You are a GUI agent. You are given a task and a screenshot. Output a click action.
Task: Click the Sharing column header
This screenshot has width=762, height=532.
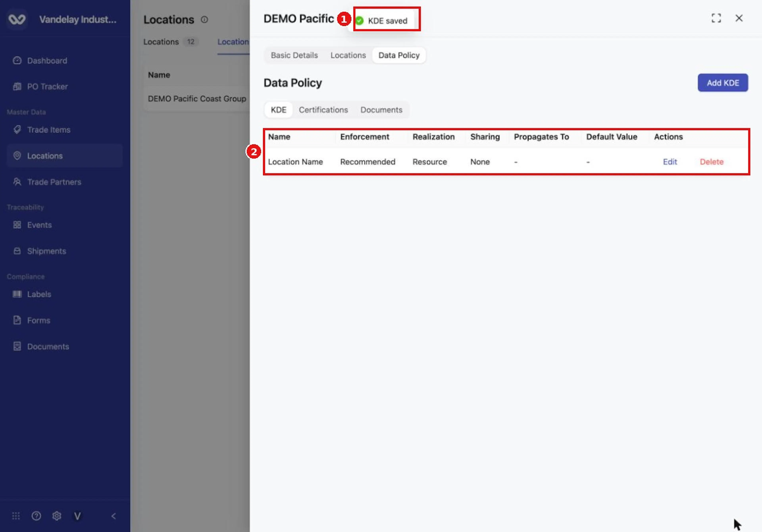(x=485, y=137)
